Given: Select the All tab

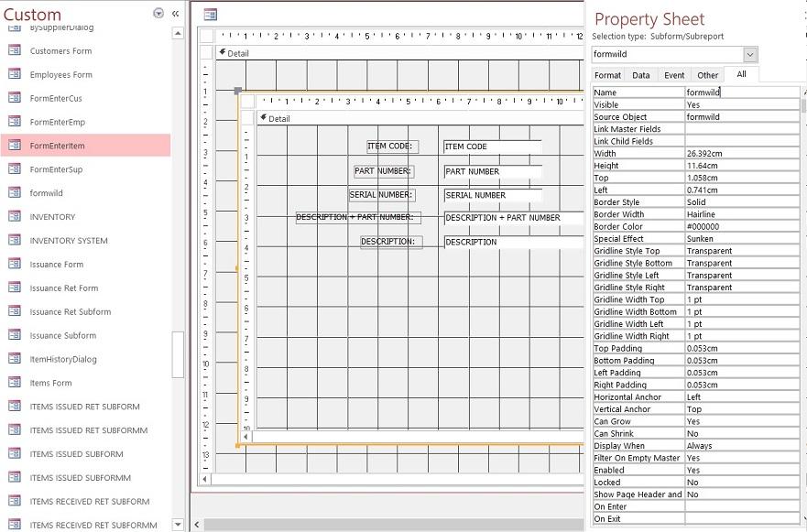Looking at the screenshot, I should pos(741,74).
